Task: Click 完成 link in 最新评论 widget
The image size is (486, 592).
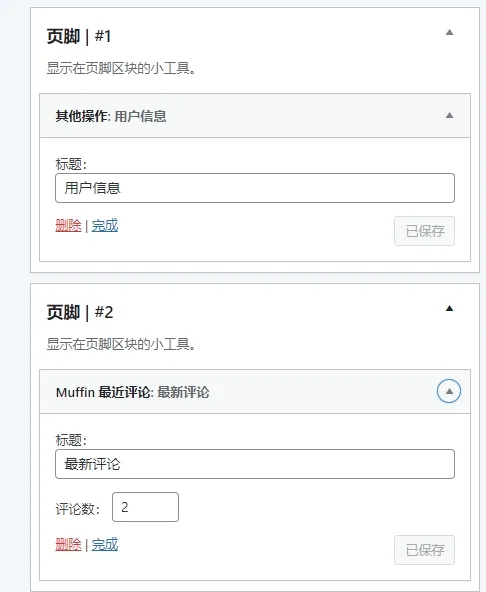Action: (x=105, y=545)
